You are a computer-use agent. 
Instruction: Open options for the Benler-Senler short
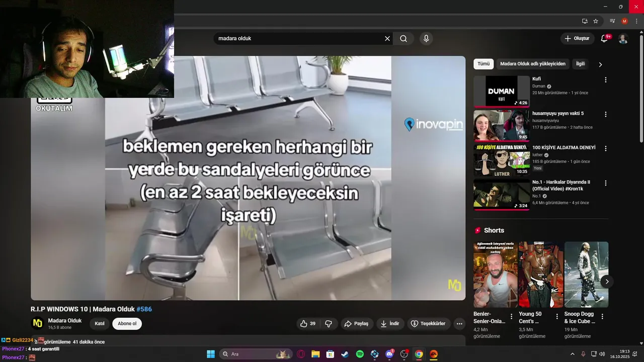(512, 316)
